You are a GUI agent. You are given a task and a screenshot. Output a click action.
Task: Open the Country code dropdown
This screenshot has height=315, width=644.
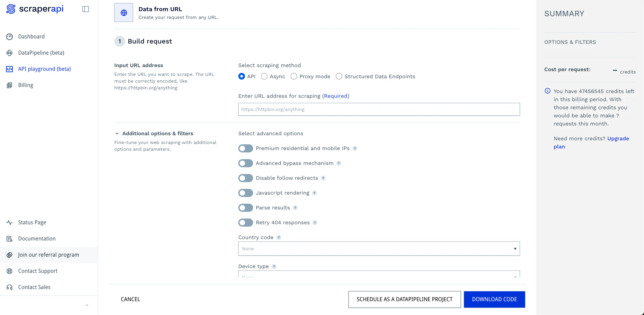(379, 249)
